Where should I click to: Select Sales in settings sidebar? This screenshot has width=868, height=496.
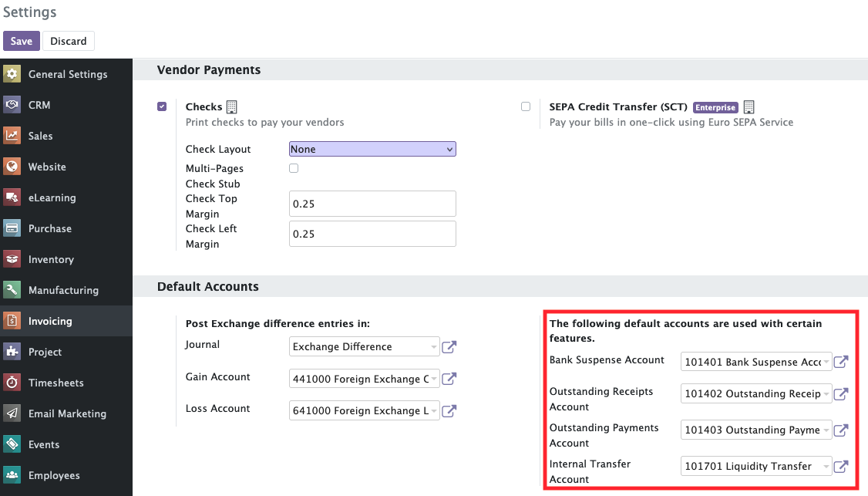click(66, 136)
